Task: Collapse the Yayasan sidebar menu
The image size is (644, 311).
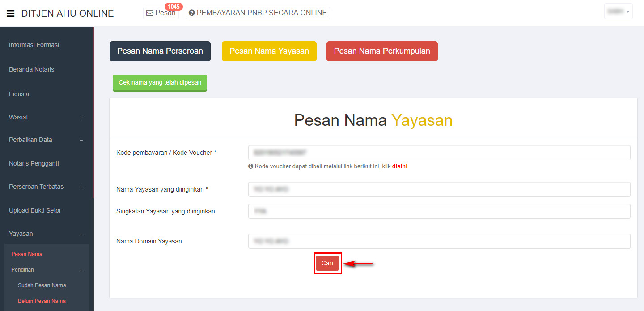Action: point(81,234)
